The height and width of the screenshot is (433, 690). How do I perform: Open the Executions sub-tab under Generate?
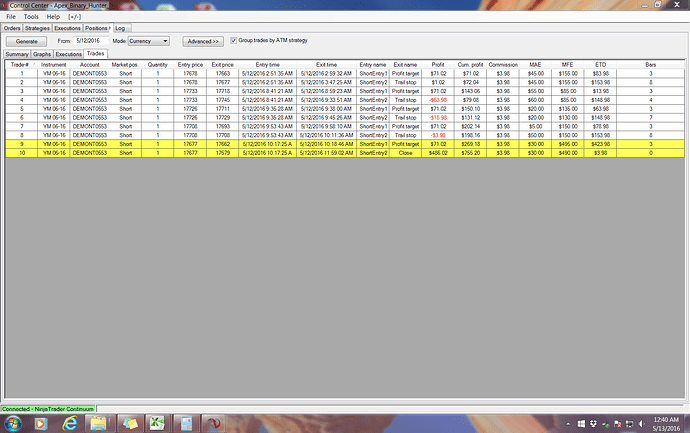tap(69, 54)
